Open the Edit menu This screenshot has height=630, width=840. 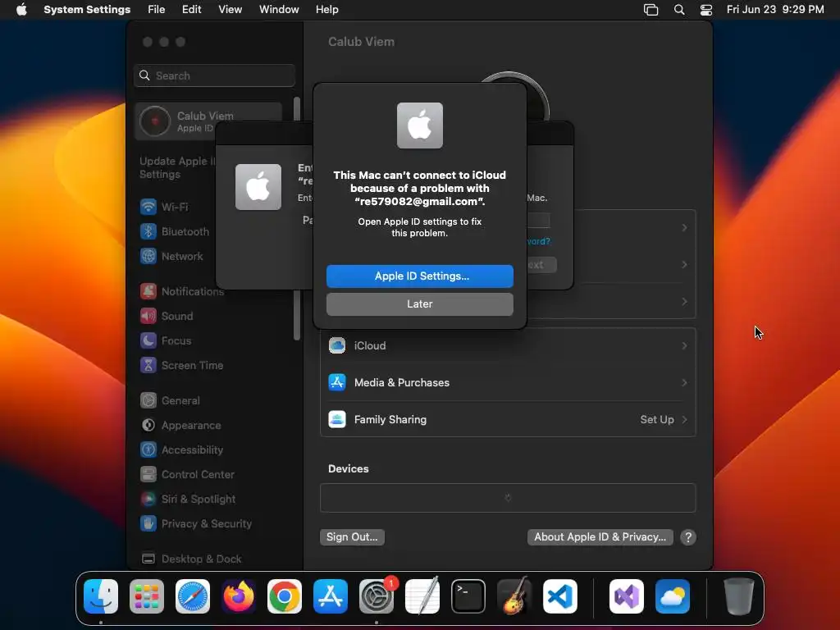(x=191, y=9)
